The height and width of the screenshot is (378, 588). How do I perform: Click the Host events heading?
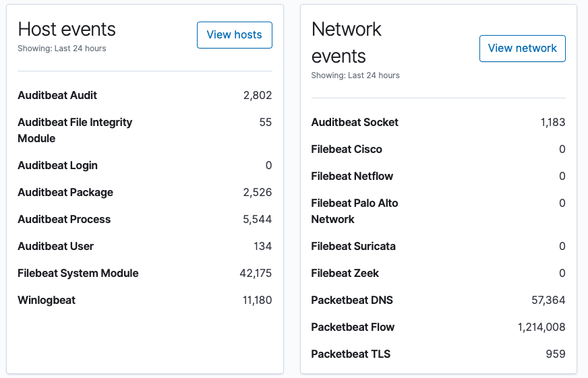coord(67,29)
